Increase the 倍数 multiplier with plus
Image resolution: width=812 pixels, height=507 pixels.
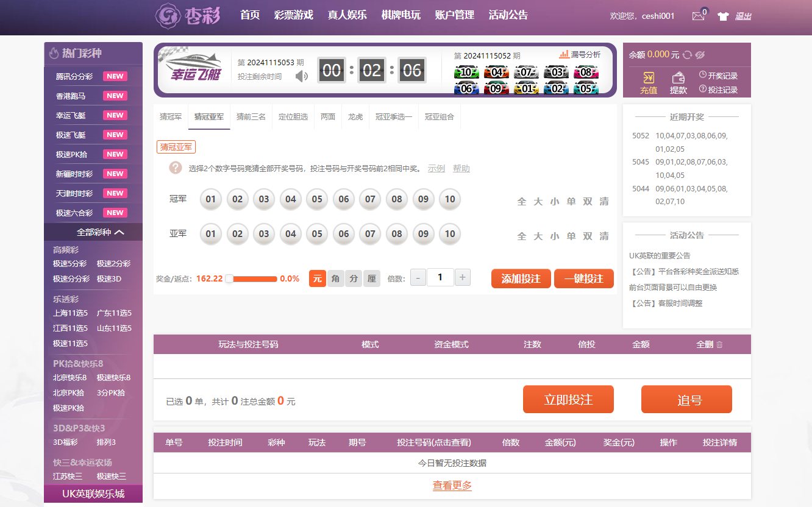tap(463, 278)
